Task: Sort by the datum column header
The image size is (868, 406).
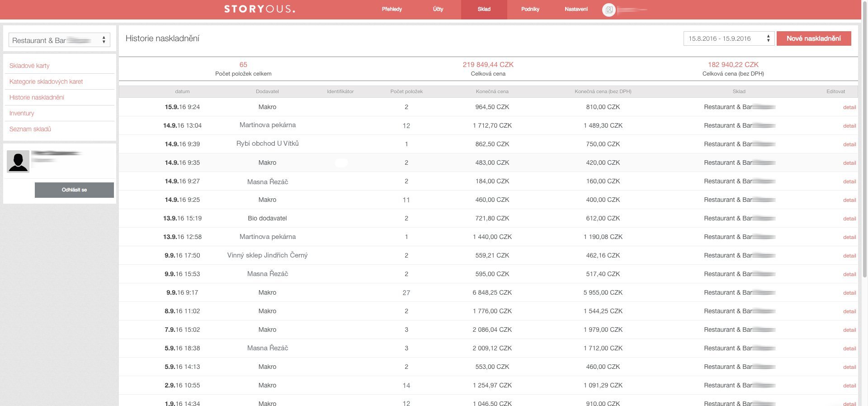Action: pyautogui.click(x=182, y=91)
